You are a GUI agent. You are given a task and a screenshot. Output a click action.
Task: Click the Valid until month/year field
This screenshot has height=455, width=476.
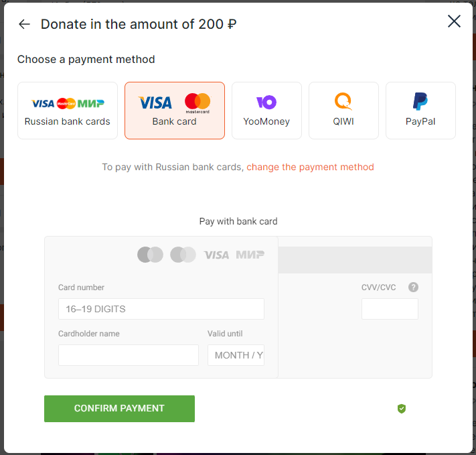pos(236,355)
